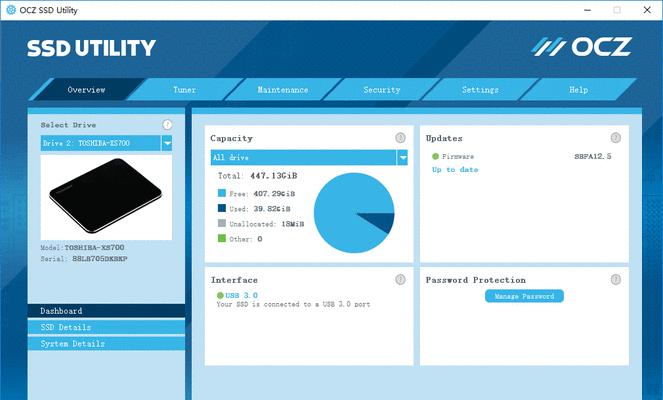Click the Total 447.13GiB value
Screen dimensions: 663x400
pos(274,175)
